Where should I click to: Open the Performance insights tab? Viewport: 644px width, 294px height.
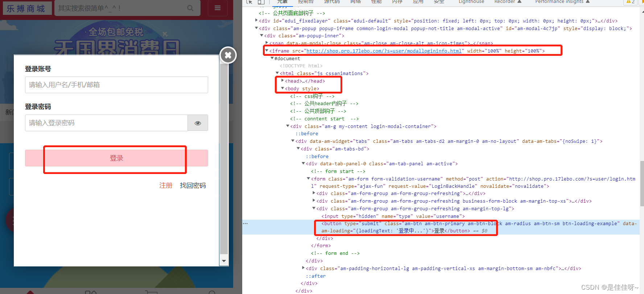pos(560,2)
